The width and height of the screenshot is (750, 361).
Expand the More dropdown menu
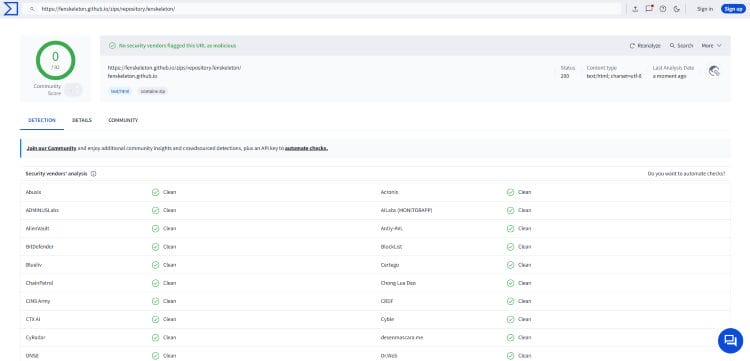tap(711, 46)
